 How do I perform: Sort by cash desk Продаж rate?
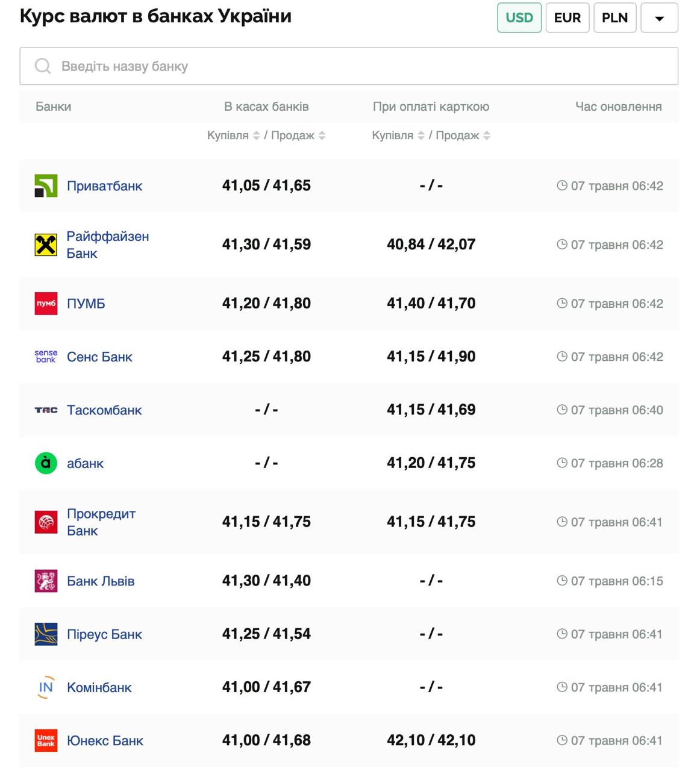click(x=322, y=136)
